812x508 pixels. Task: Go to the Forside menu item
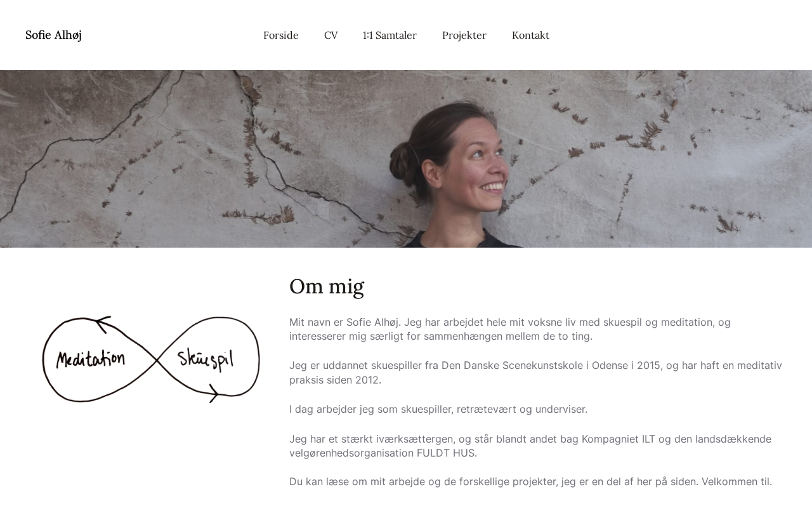tap(281, 36)
